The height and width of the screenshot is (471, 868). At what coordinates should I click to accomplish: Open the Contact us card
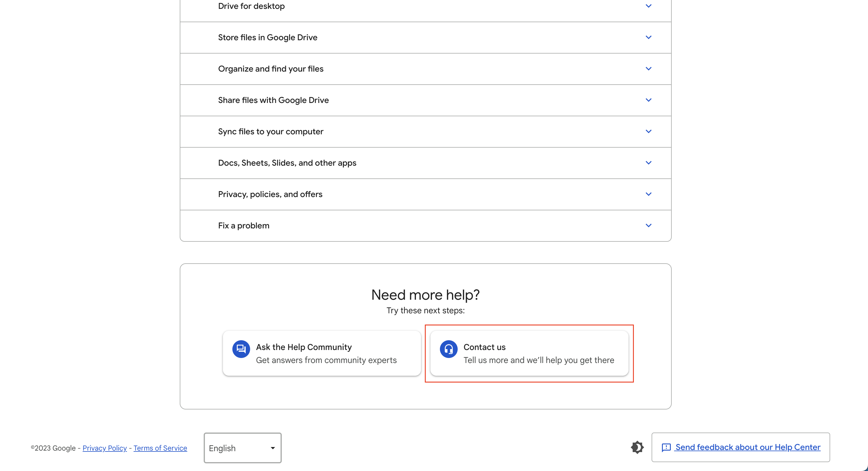click(529, 353)
